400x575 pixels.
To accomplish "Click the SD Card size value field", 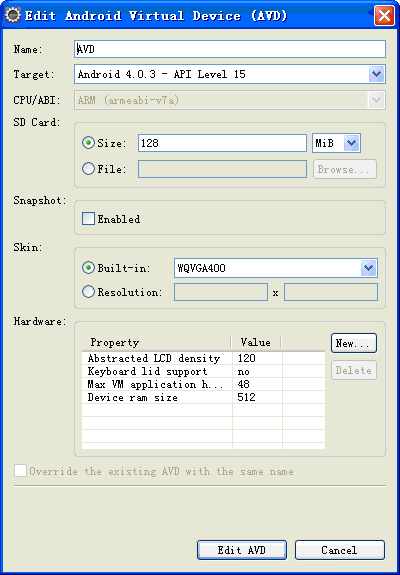I will coord(222,143).
